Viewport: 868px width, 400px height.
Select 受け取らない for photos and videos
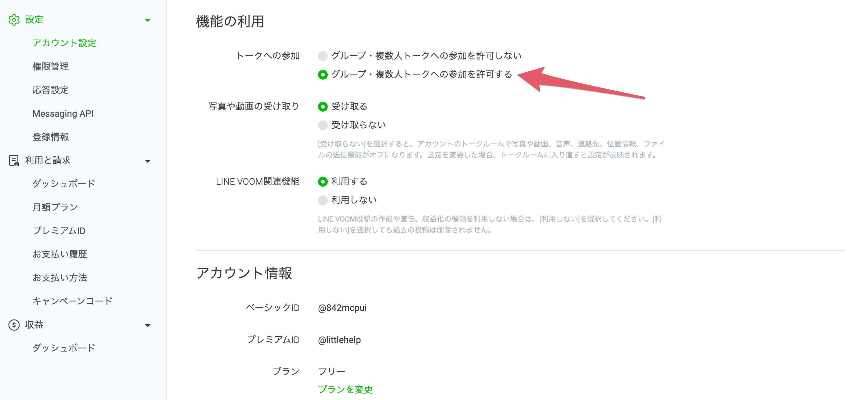tap(323, 125)
